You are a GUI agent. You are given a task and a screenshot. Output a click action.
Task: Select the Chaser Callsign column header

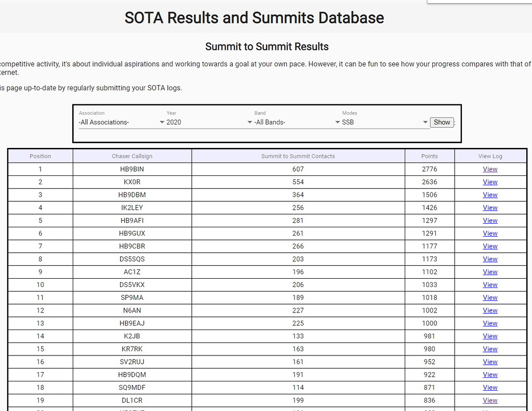(x=132, y=156)
